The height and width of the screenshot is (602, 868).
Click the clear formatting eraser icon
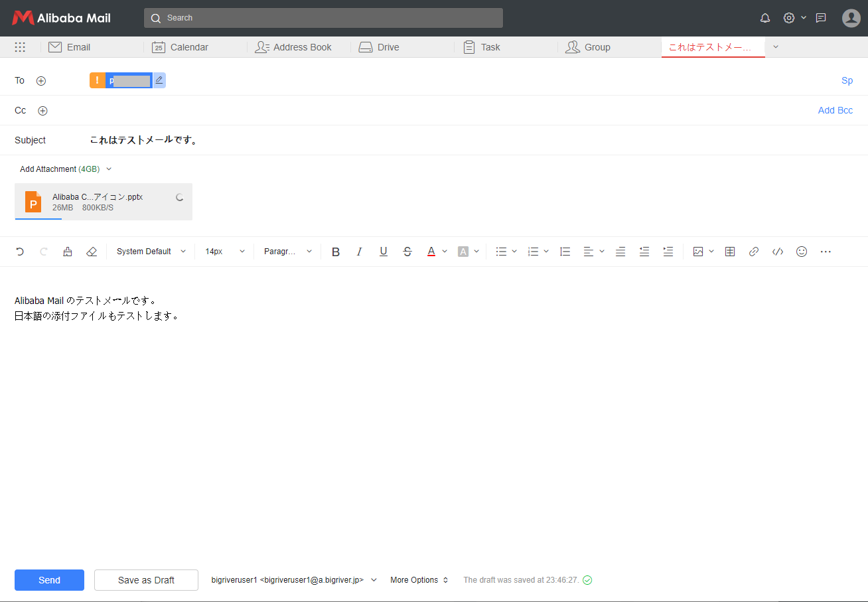92,252
